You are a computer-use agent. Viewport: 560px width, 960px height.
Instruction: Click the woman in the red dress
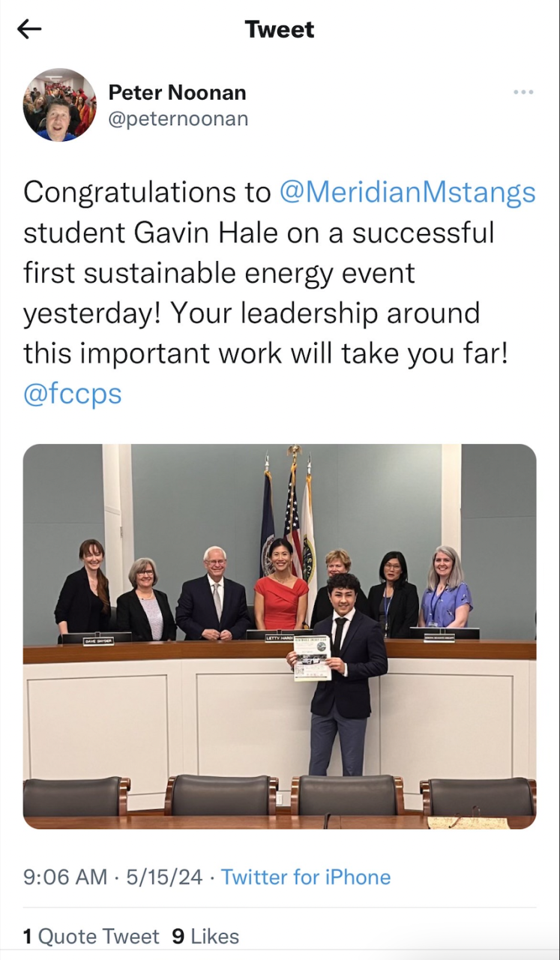click(x=281, y=589)
